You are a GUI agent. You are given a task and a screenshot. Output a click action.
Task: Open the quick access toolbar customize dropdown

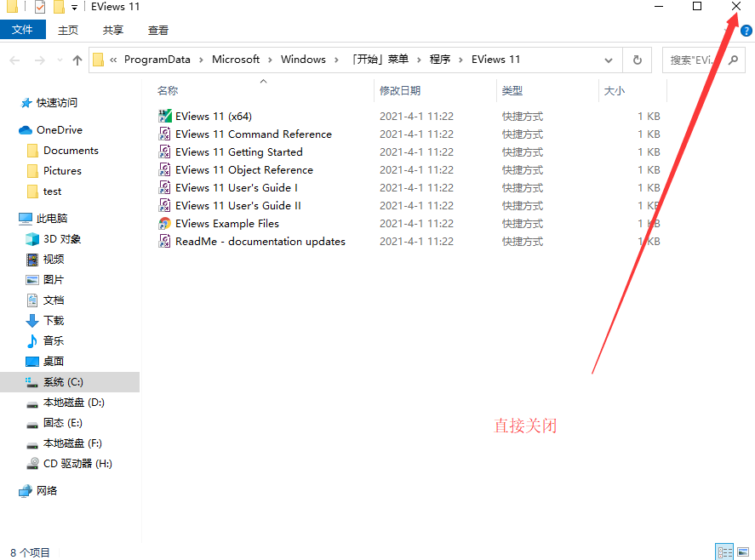(x=74, y=7)
